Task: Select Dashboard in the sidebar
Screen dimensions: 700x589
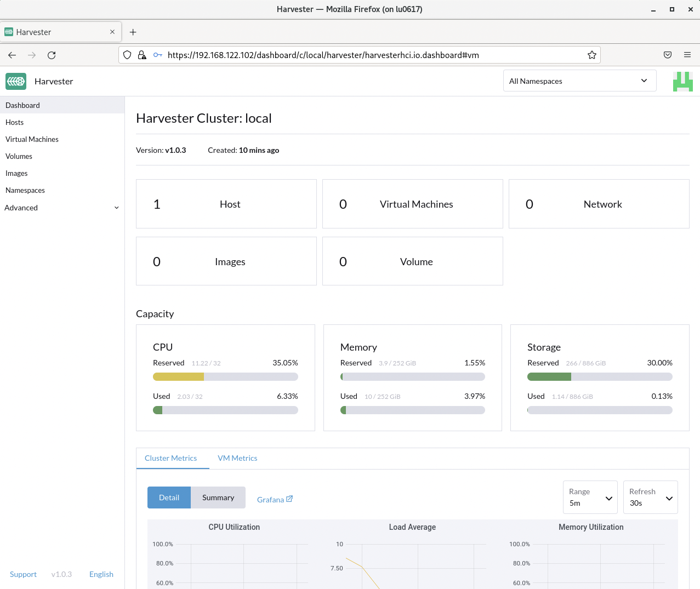Action: [x=62, y=105]
